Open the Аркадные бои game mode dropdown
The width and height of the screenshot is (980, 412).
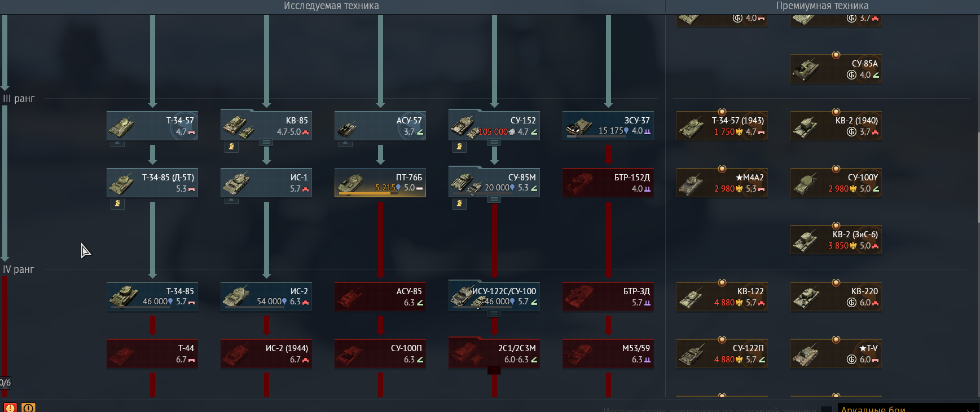[x=908, y=408]
